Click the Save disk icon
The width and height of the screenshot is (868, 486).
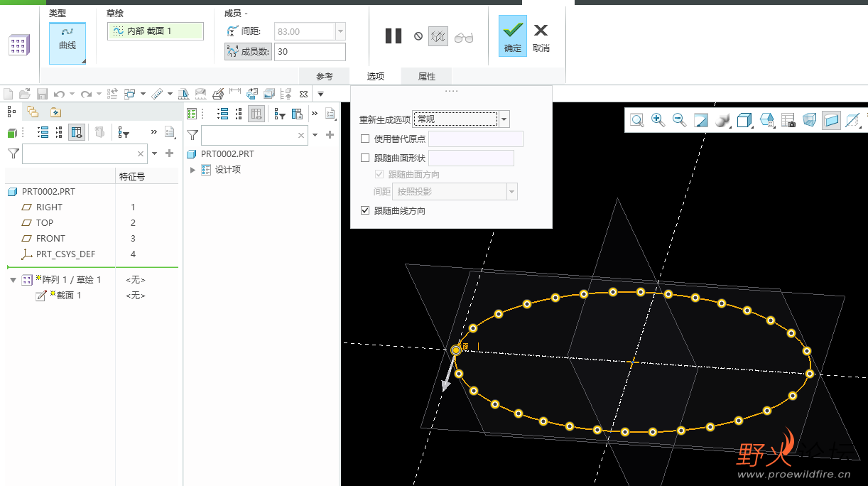point(42,94)
